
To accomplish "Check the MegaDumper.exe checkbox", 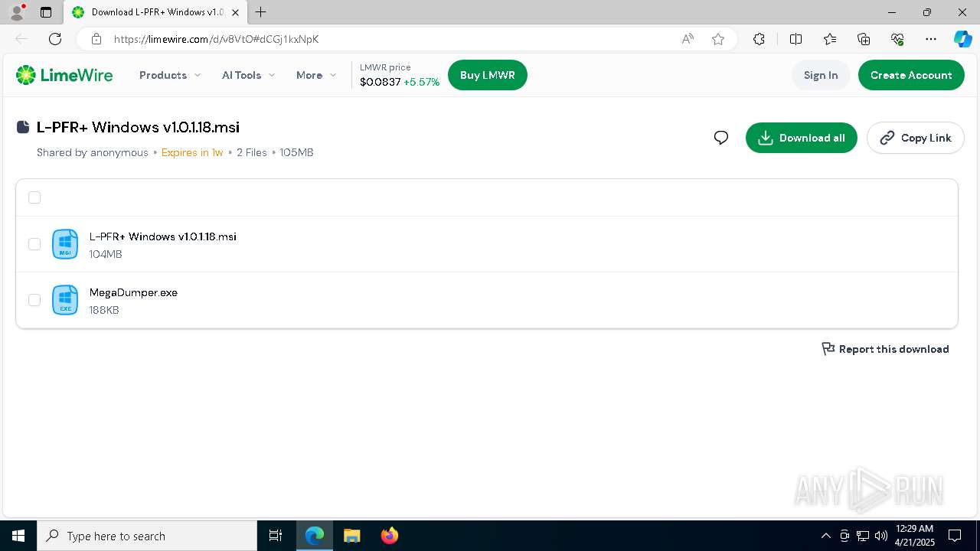I will coord(34,300).
